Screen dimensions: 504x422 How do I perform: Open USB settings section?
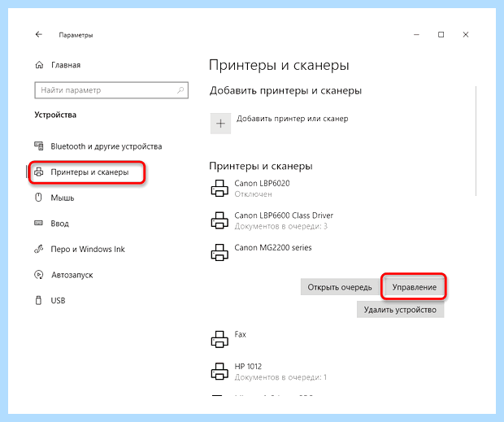(59, 301)
